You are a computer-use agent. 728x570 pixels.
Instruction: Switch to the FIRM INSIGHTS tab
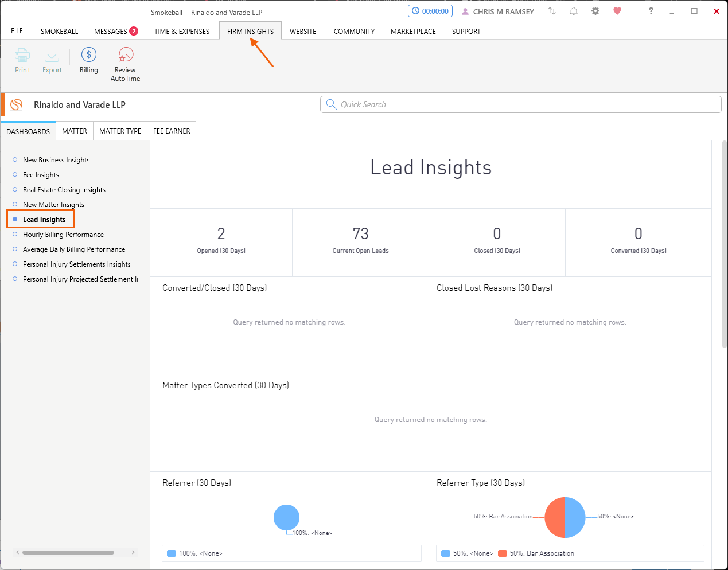click(x=250, y=31)
